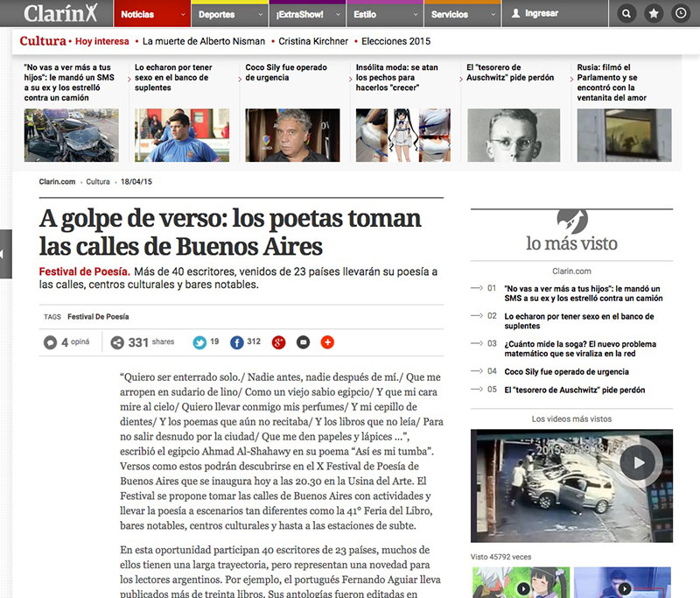700x598 pixels.
Task: Click the share icon beside 331 shares
Action: point(117,342)
